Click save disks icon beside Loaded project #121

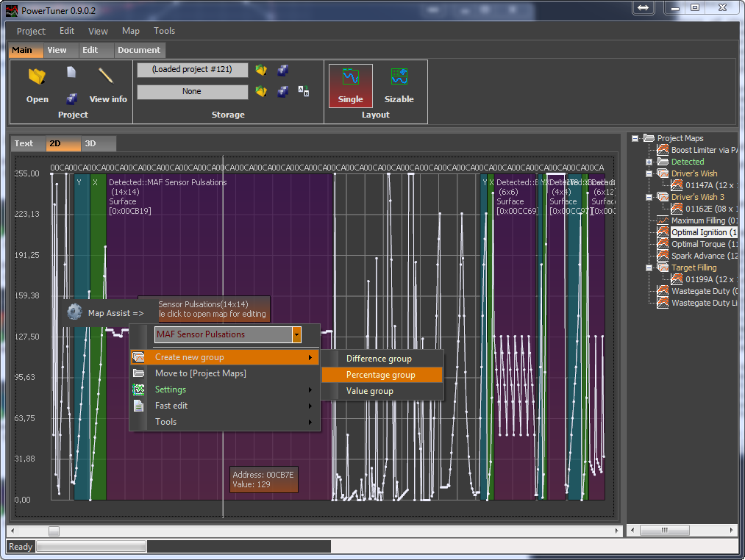coord(283,71)
